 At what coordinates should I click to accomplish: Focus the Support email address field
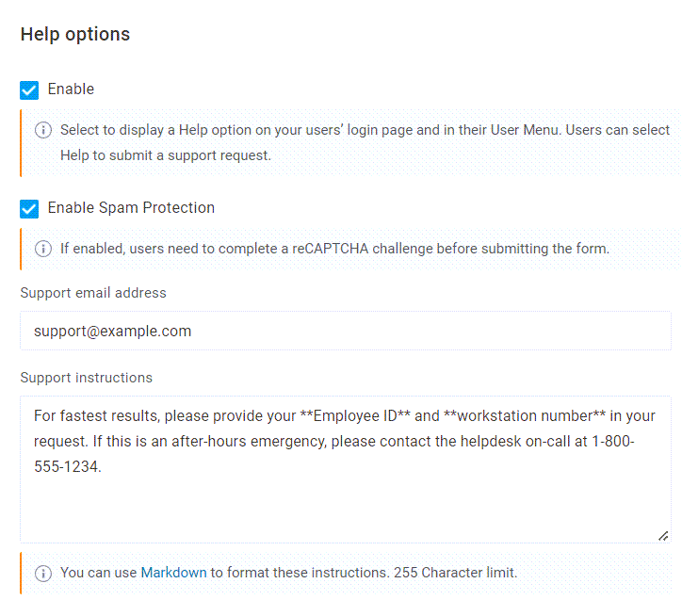[345, 332]
